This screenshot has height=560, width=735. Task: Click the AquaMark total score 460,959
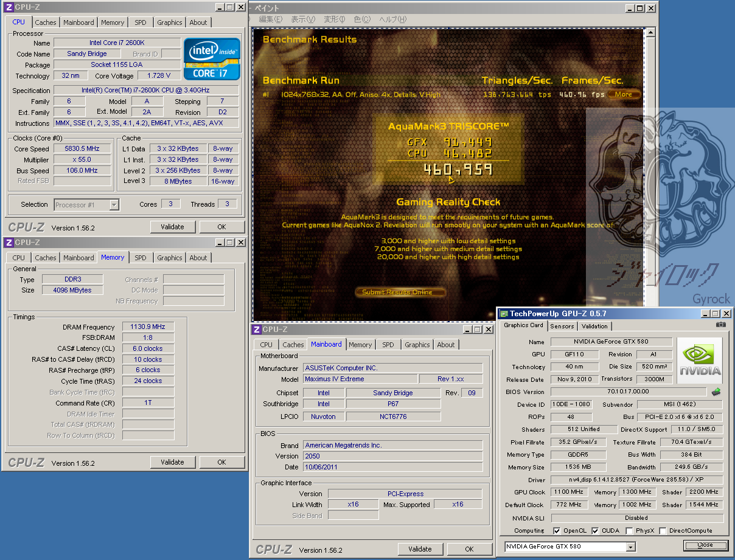pos(458,170)
